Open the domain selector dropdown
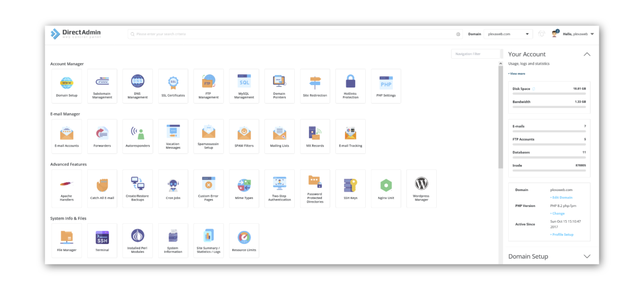 pyautogui.click(x=526, y=34)
